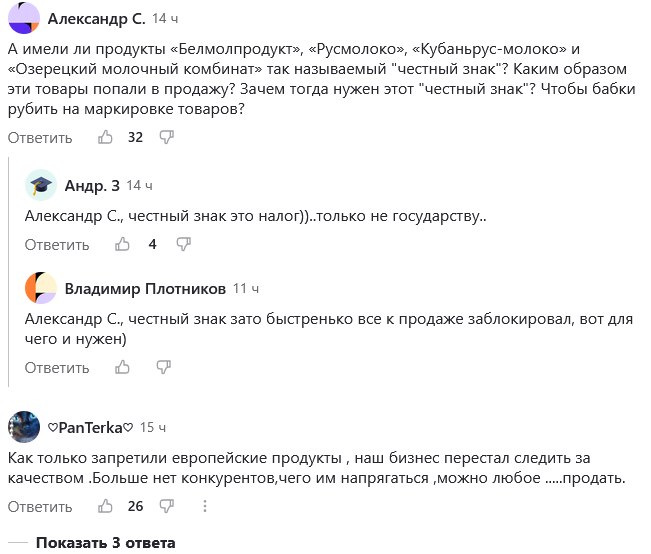Open ♡PanTerka♡ username link
This screenshot has width=651, height=554.
(91, 427)
